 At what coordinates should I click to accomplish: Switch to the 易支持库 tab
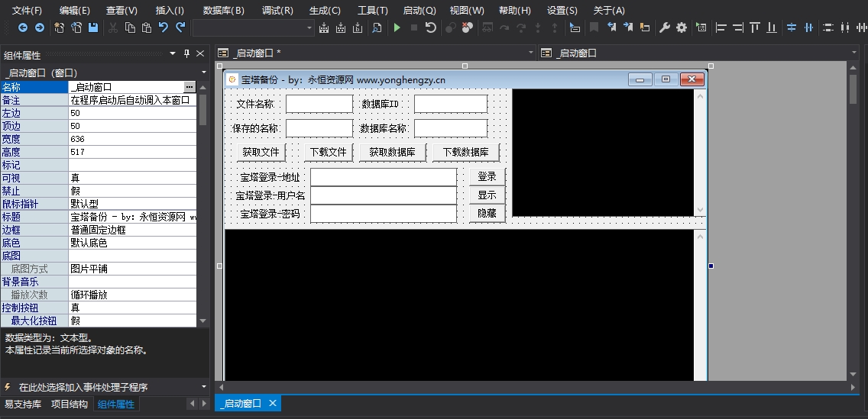[23, 404]
